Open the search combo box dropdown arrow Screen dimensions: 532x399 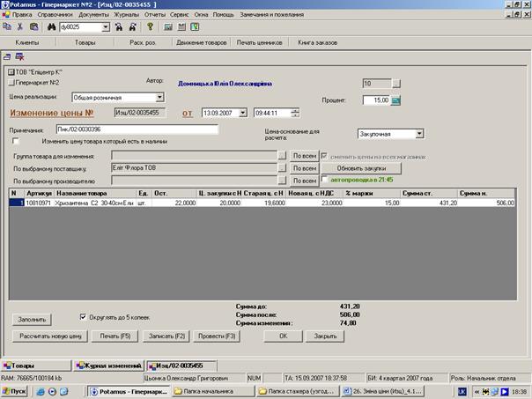106,27
